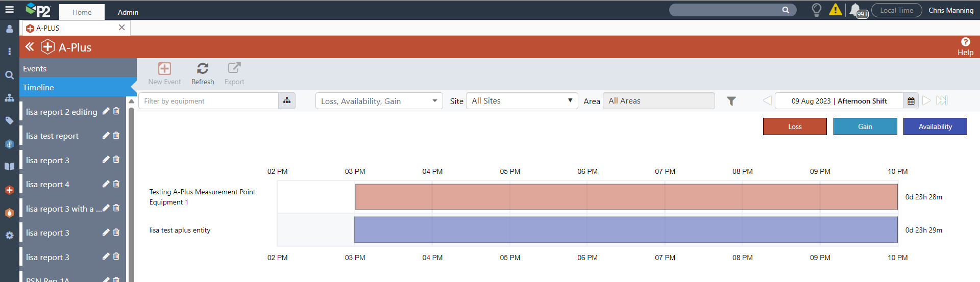Open the equipment hierarchy picker icon
980x282 pixels.
point(287,101)
